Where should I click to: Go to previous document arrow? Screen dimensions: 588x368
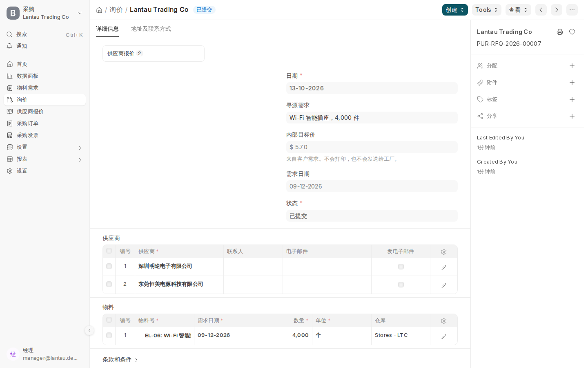[541, 10]
